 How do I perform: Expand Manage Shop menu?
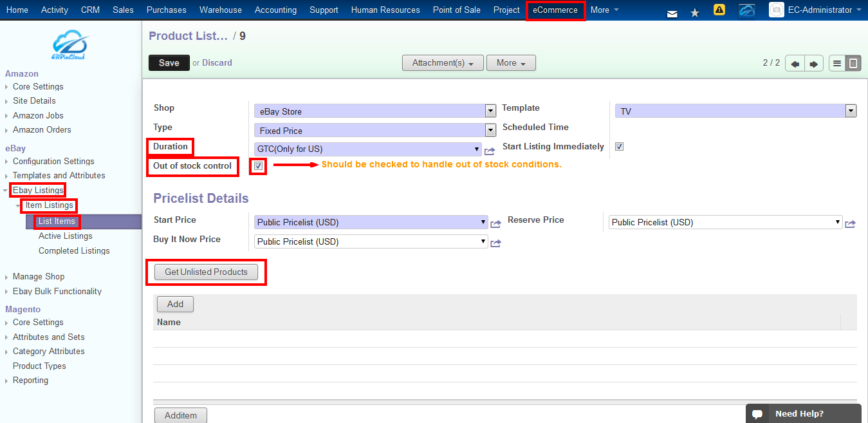pyautogui.click(x=39, y=276)
